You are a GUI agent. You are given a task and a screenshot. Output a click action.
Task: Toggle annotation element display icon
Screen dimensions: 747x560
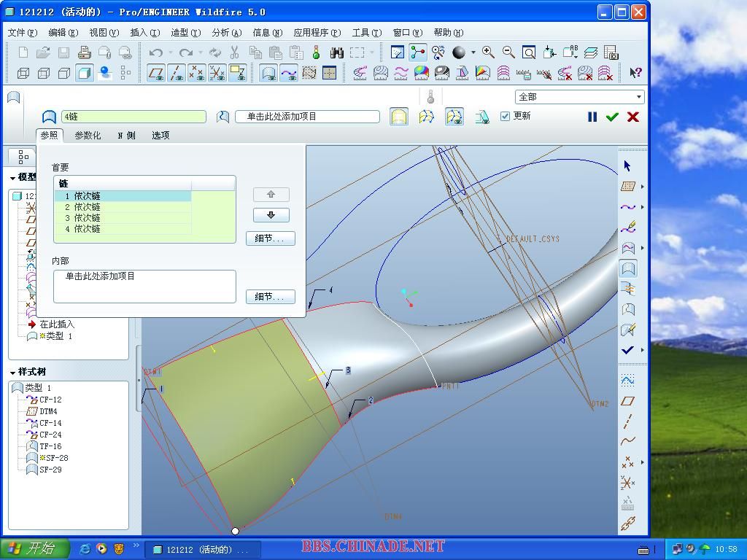(238, 73)
